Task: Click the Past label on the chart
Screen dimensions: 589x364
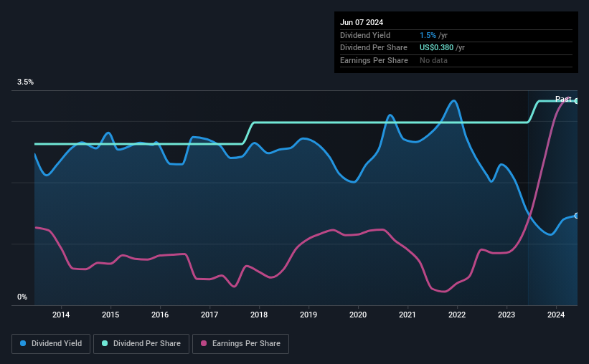Action: coord(563,99)
